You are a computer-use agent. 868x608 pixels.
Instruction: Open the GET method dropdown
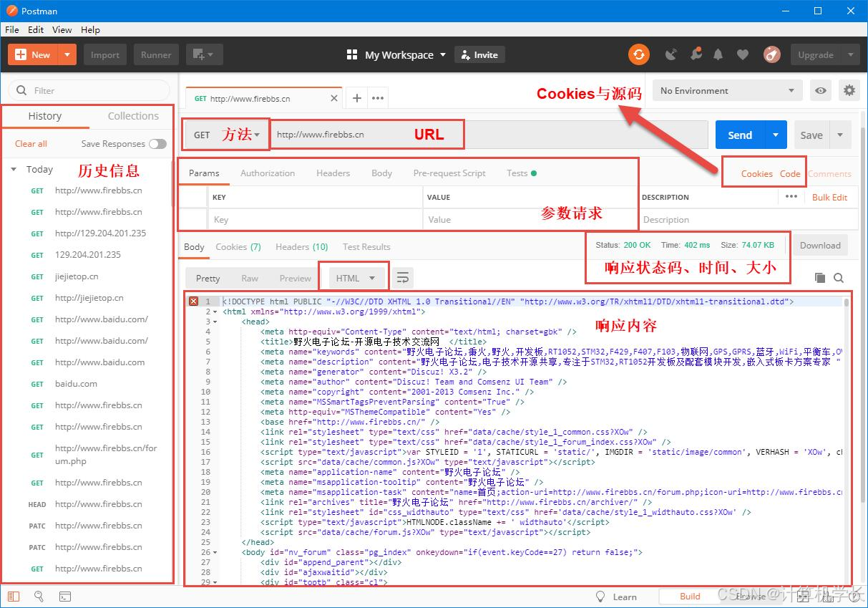click(x=226, y=135)
